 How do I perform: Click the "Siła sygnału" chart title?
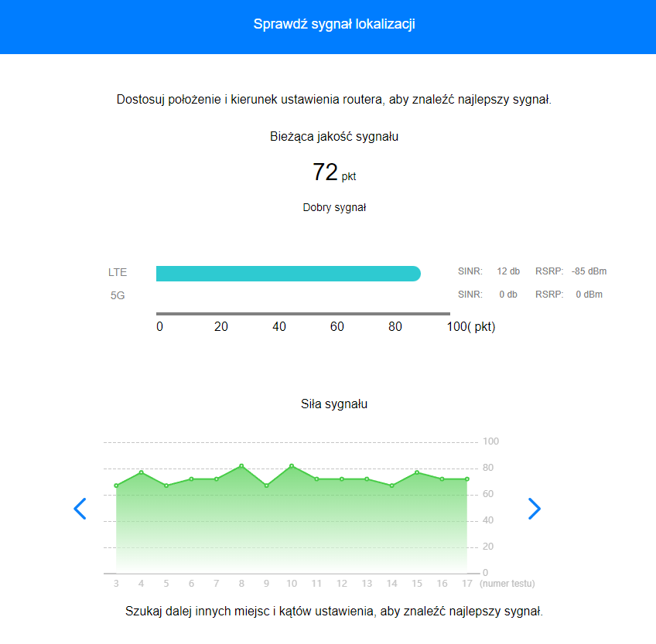click(334, 404)
